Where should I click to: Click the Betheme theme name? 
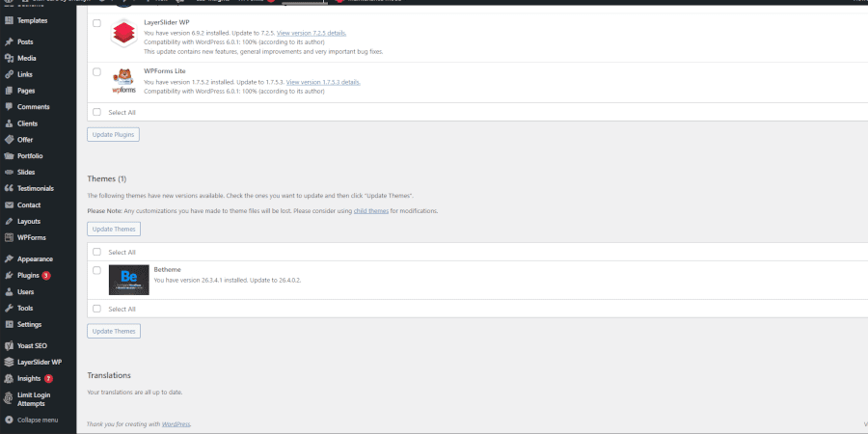point(167,270)
